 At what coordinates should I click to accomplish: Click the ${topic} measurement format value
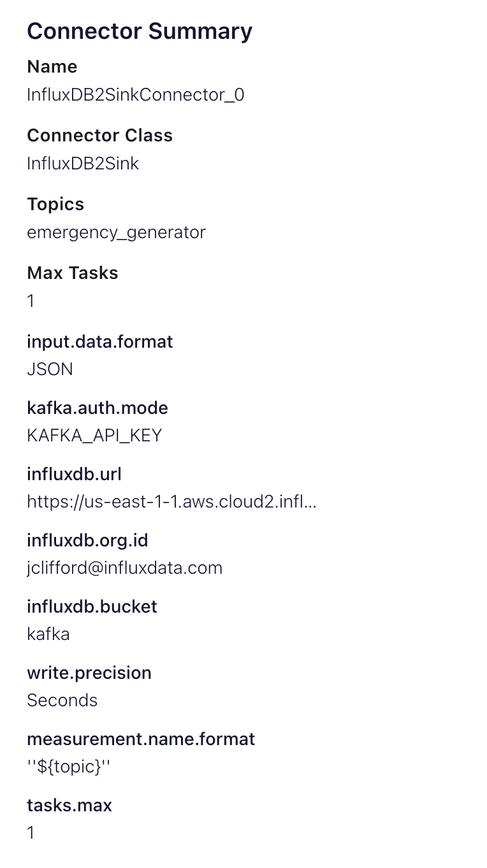coord(68,767)
